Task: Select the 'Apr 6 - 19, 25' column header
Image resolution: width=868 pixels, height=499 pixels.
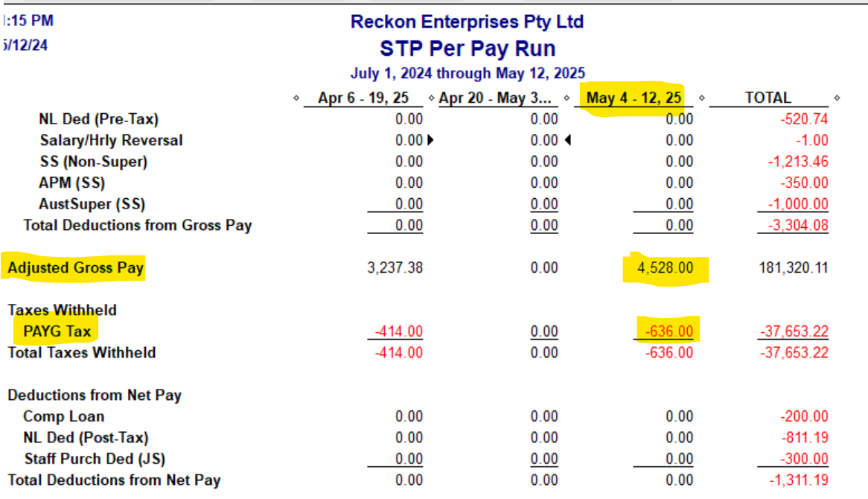Action: [x=363, y=98]
